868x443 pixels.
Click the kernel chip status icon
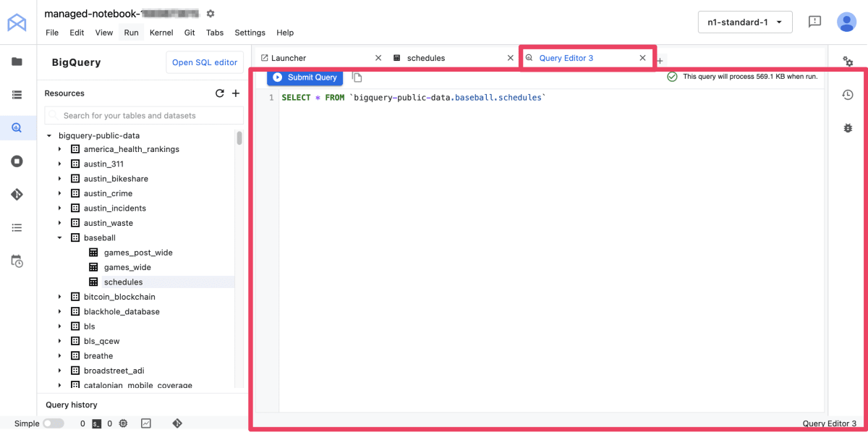click(123, 423)
